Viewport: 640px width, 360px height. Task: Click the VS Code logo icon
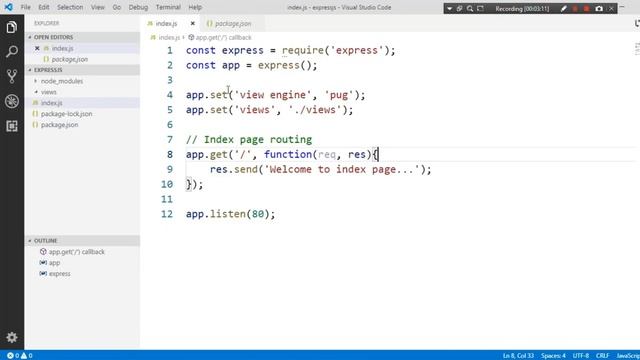pos(8,7)
